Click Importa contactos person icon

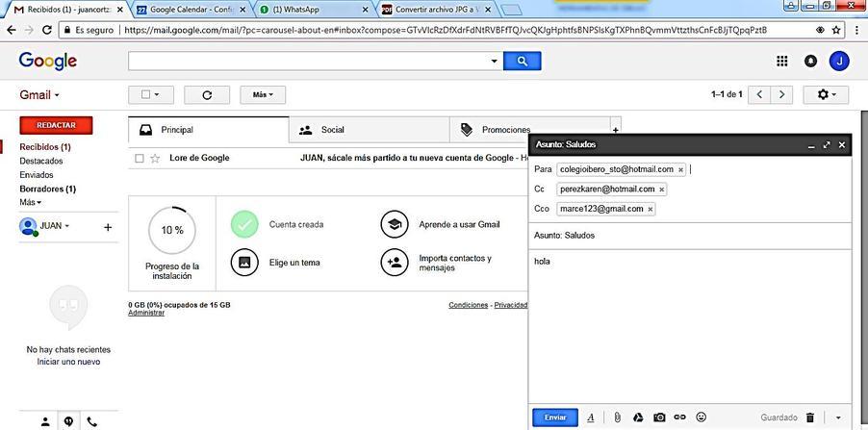click(x=395, y=263)
